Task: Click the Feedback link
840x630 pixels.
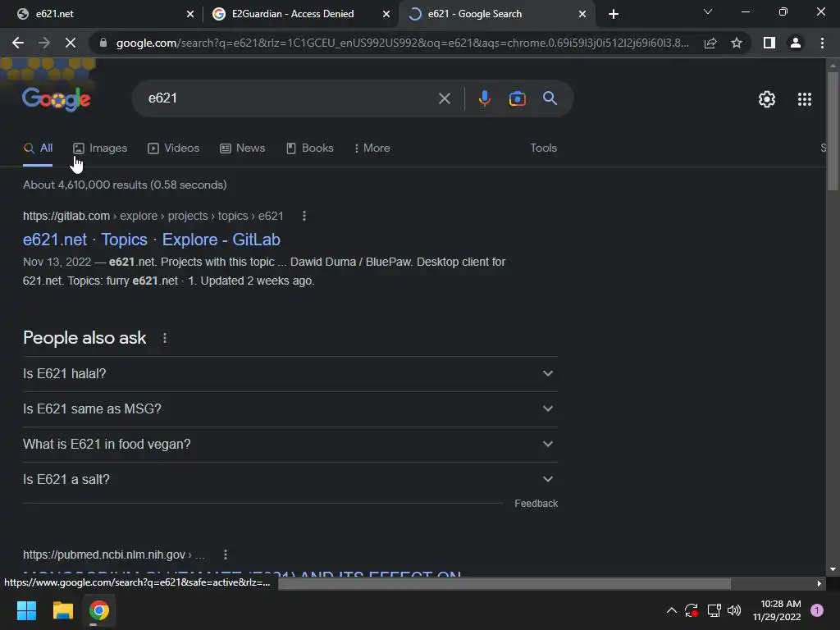Action: pos(536,504)
